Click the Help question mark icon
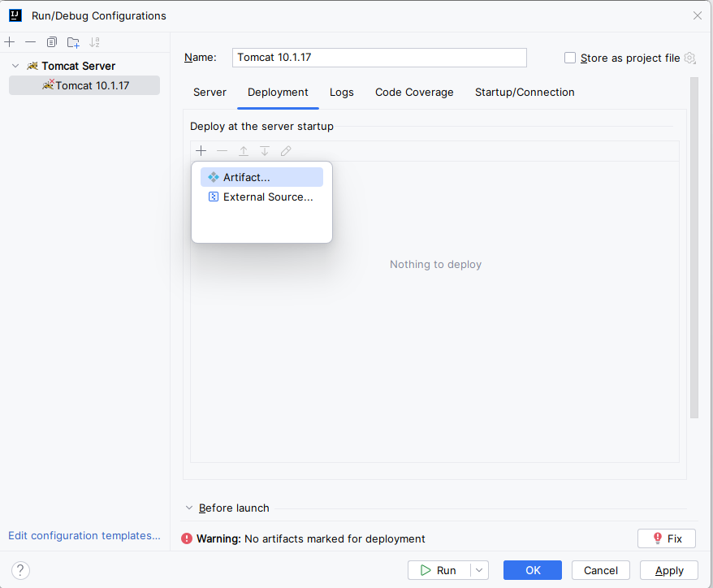 pyautogui.click(x=20, y=570)
